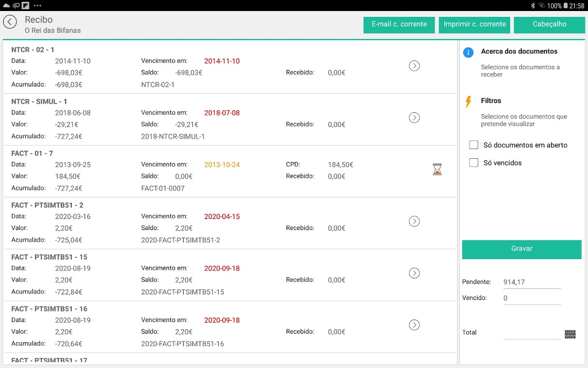Tap the customer name 'O Rei das Bifanas'
Screen dimensions: 588x368
53,30
